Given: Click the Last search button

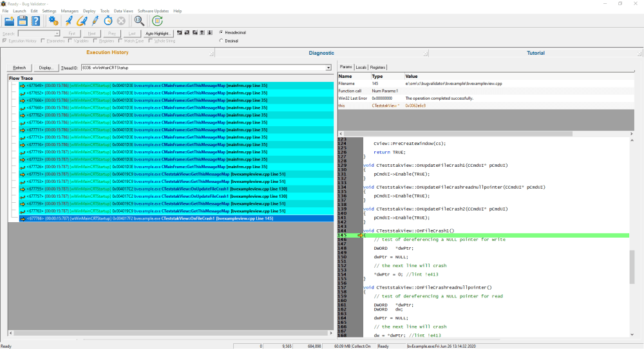Looking at the screenshot, I should (132, 33).
